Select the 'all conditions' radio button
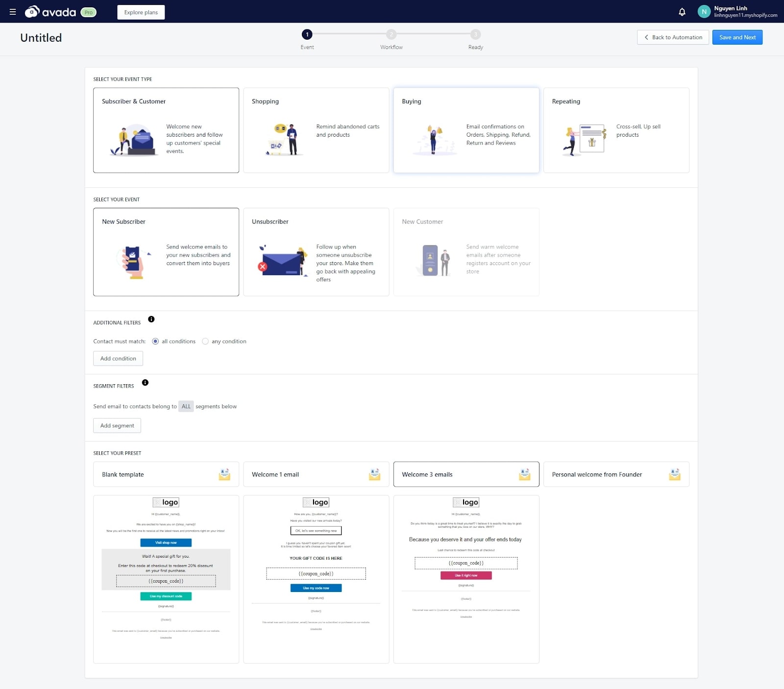The width and height of the screenshot is (784, 689). tap(155, 342)
